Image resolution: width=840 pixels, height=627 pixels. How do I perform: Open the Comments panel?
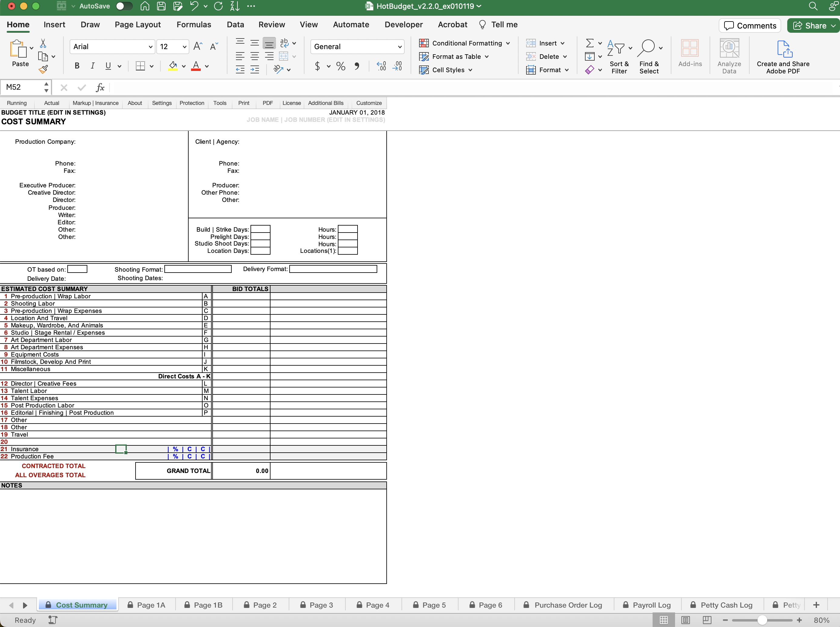750,25
